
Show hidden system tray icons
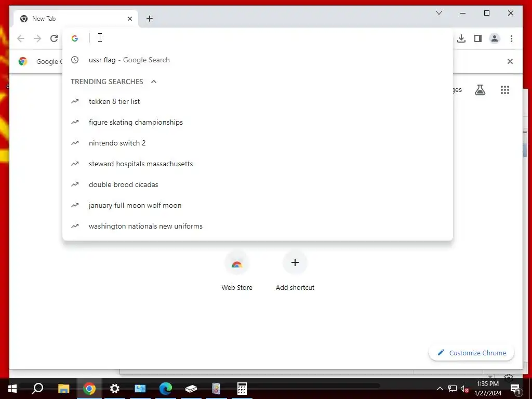click(x=440, y=389)
